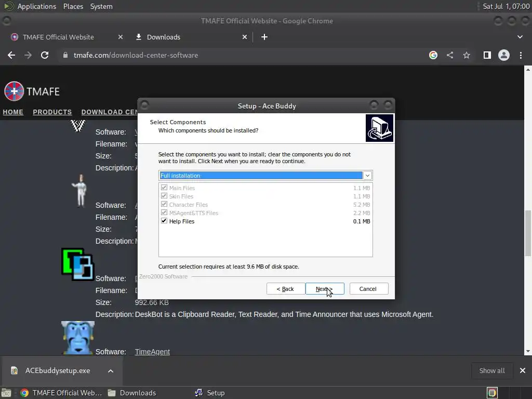Open PRODUCTS in the site navigation
The image size is (532, 399).
(x=52, y=112)
